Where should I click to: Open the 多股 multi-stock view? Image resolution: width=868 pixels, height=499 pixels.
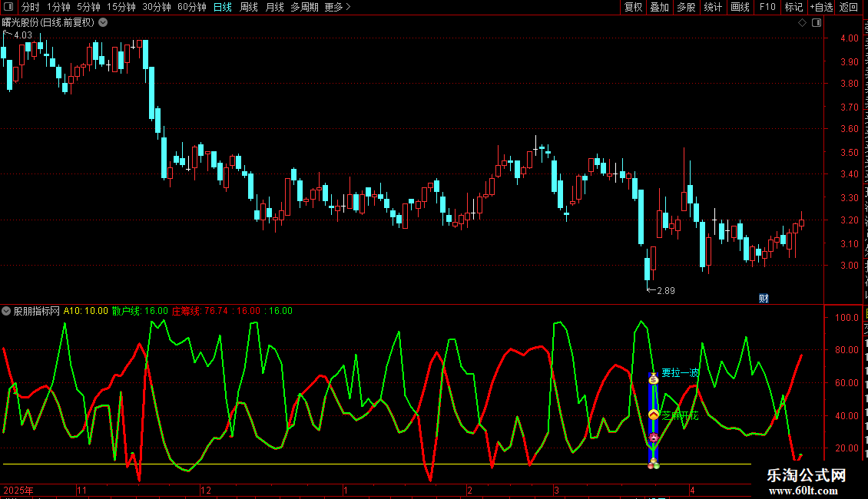[686, 7]
